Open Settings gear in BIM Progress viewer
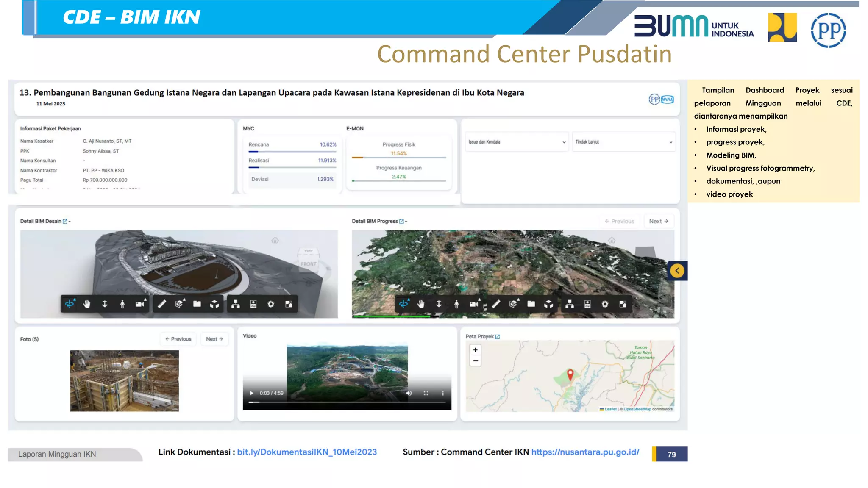Viewport: 868px width, 488px height. pyautogui.click(x=605, y=304)
